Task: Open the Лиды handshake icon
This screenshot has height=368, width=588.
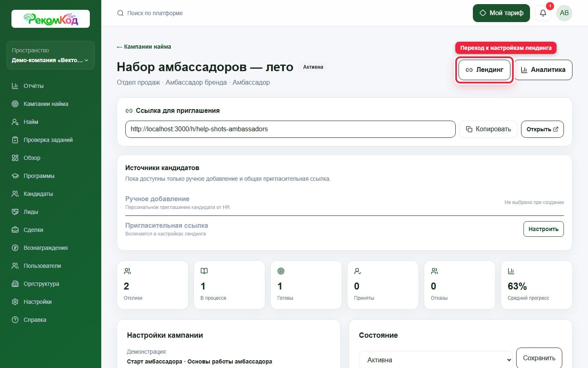Action: point(15,212)
